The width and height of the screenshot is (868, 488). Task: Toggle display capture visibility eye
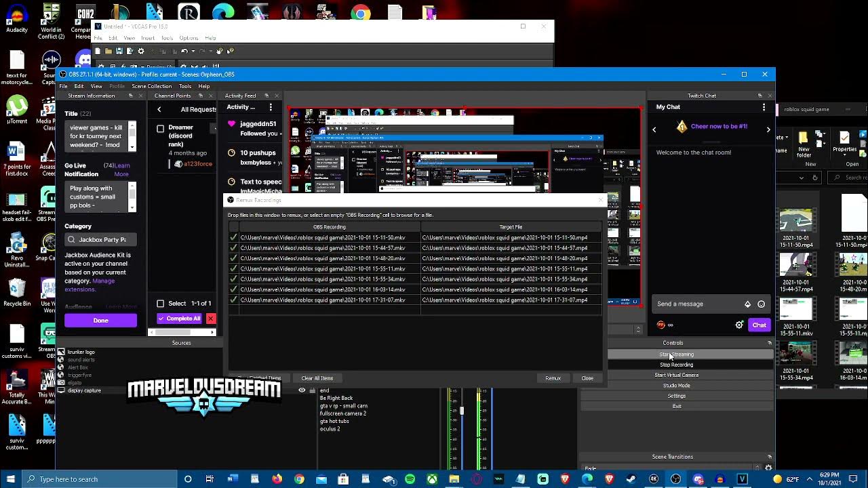(302, 390)
